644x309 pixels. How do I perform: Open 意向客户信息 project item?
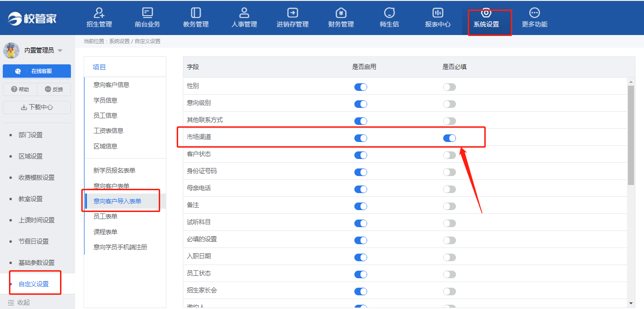[112, 85]
